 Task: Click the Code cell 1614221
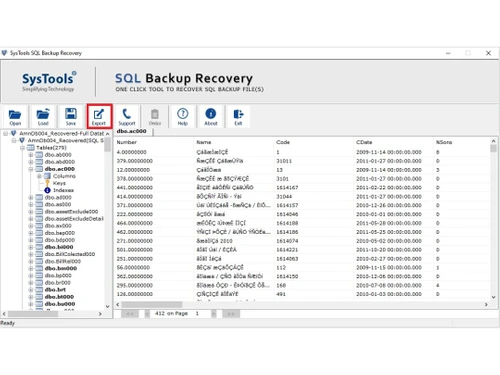[287, 250]
